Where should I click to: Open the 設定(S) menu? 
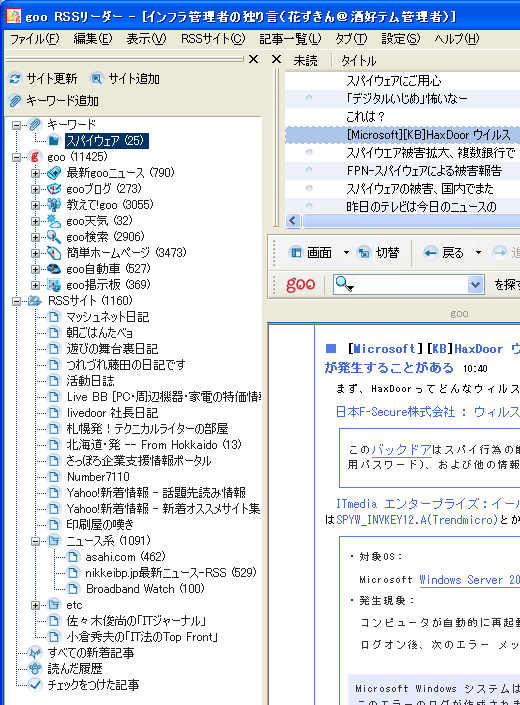(400, 39)
